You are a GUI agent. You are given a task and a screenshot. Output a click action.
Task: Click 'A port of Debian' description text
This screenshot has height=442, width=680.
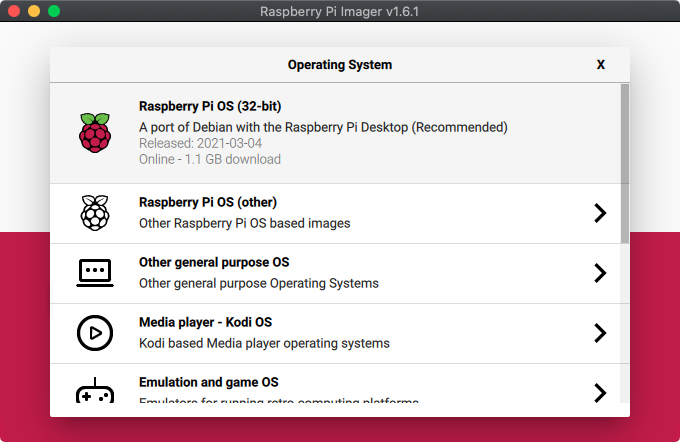323,127
